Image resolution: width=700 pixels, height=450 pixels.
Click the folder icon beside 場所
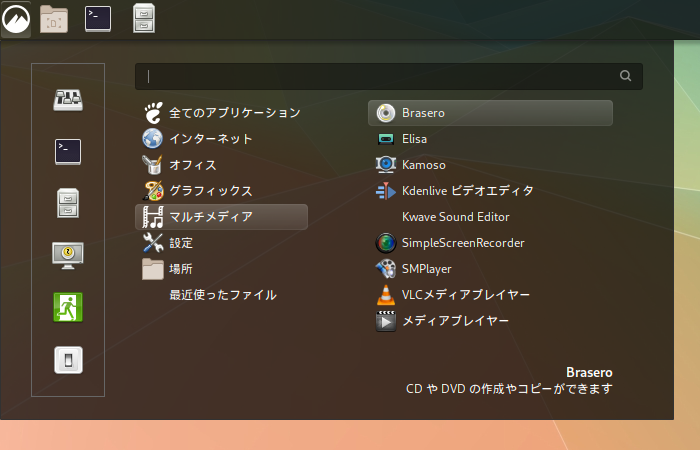point(153,269)
